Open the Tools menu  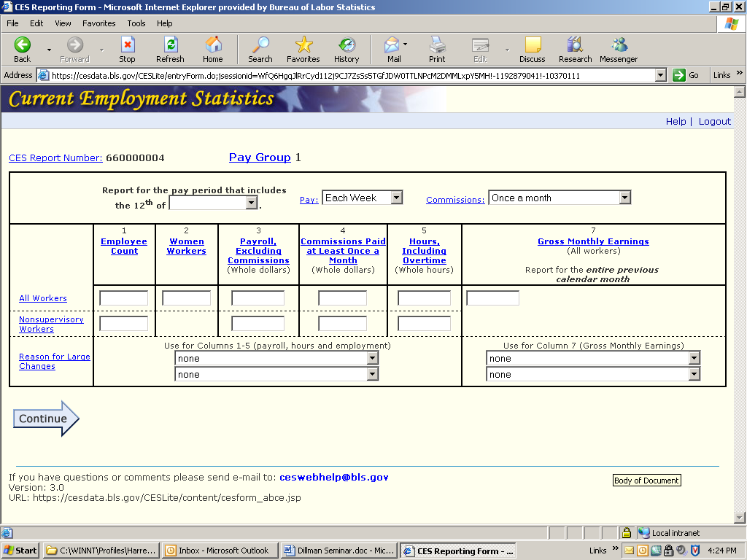click(x=136, y=23)
